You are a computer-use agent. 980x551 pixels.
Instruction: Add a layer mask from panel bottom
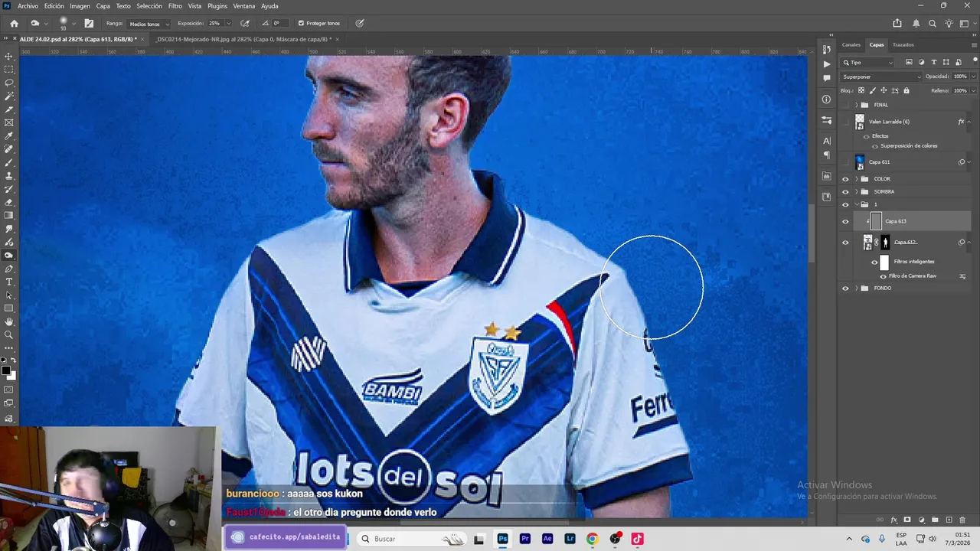(x=907, y=520)
